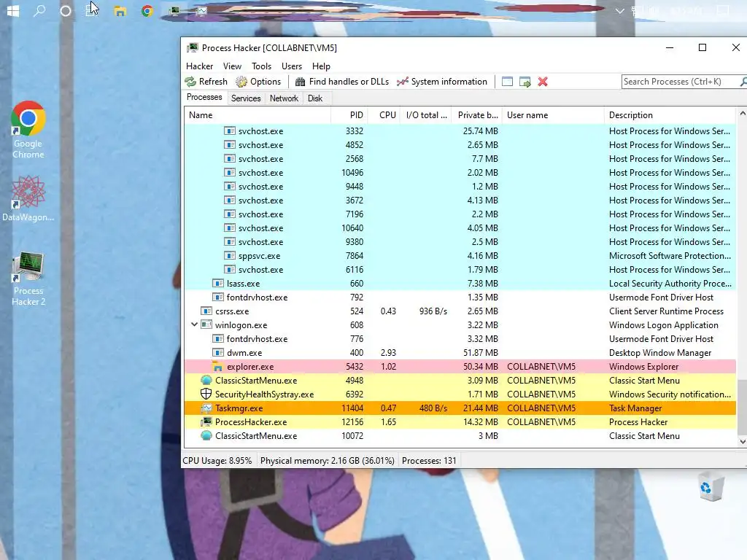This screenshot has height=560, width=747.
Task: Open the Process Hacker 2 desktop shortcut
Action: pos(28,279)
